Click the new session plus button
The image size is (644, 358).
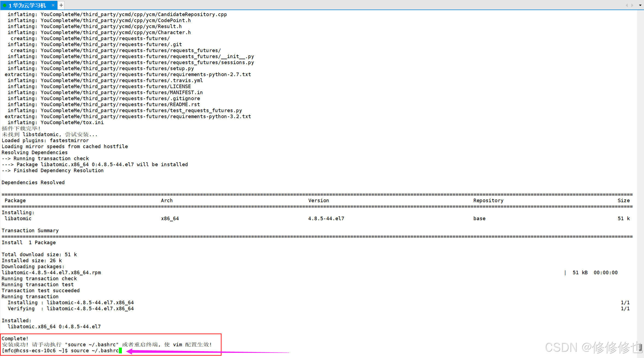tap(61, 5)
